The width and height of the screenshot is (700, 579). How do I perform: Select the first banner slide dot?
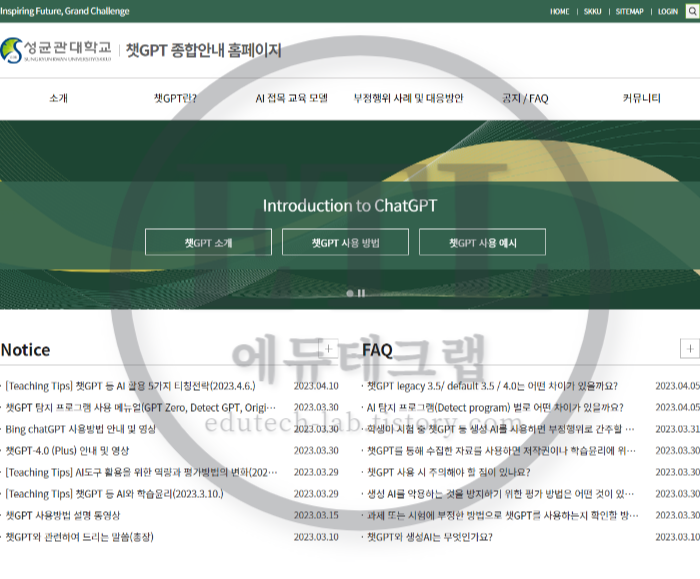pos(350,293)
